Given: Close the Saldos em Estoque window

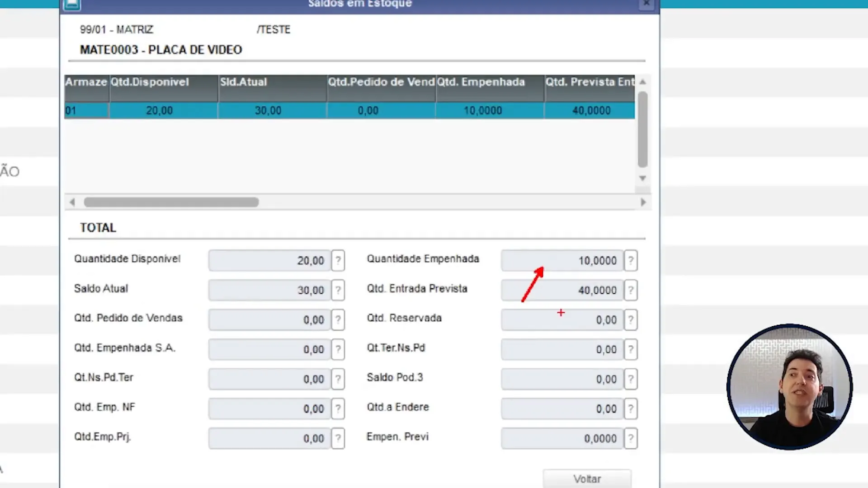Looking at the screenshot, I should tap(646, 4).
